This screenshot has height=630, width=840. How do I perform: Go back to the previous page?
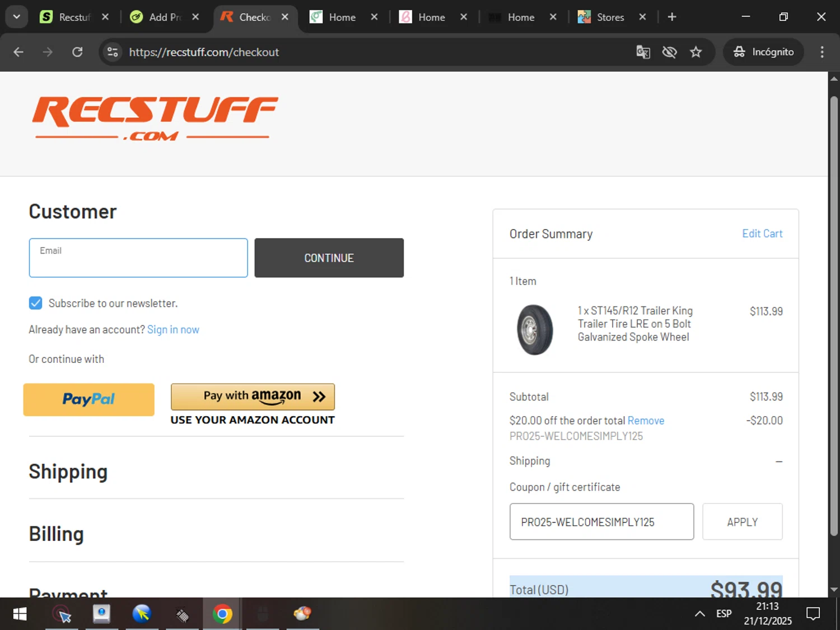coord(18,52)
